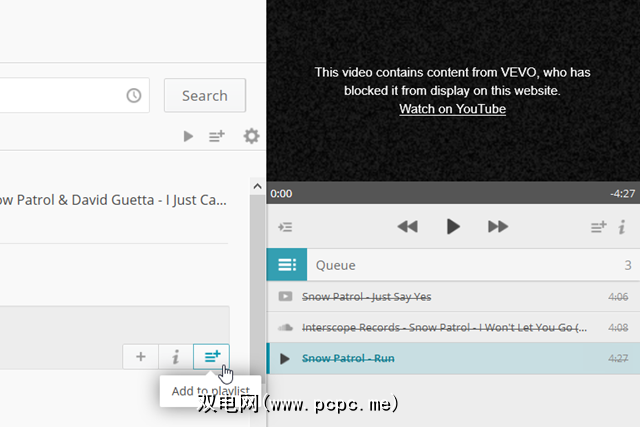The width and height of the screenshot is (640, 427).
Task: Click into the search input field
Action: click(73, 95)
